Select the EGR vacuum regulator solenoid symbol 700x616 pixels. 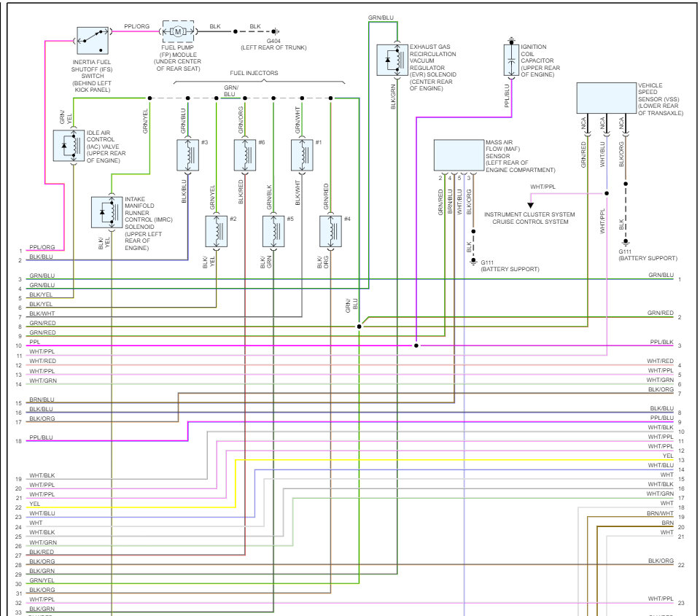coord(392,60)
